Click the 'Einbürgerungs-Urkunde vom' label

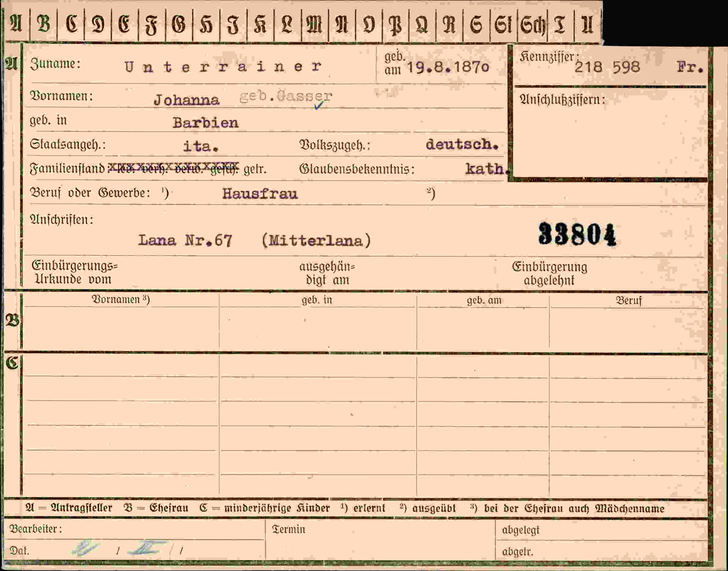(75, 272)
